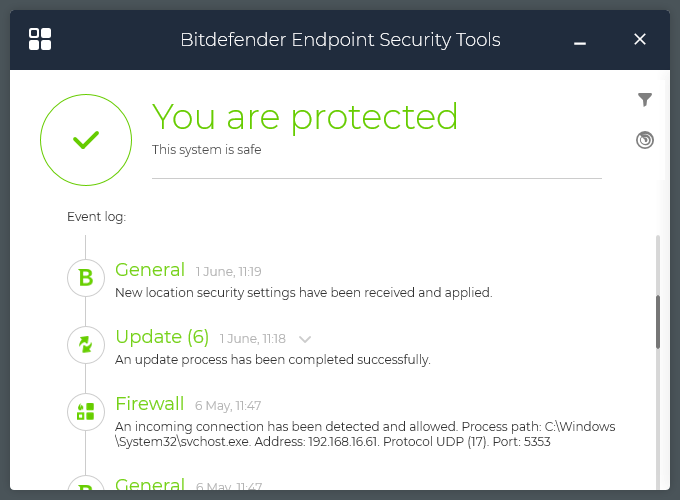
Task: Click the green protected checkmark circle
Action: [x=86, y=141]
